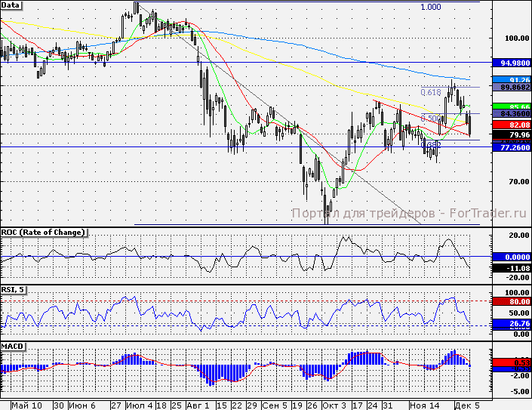Click the Data panel label

coord(11,5)
